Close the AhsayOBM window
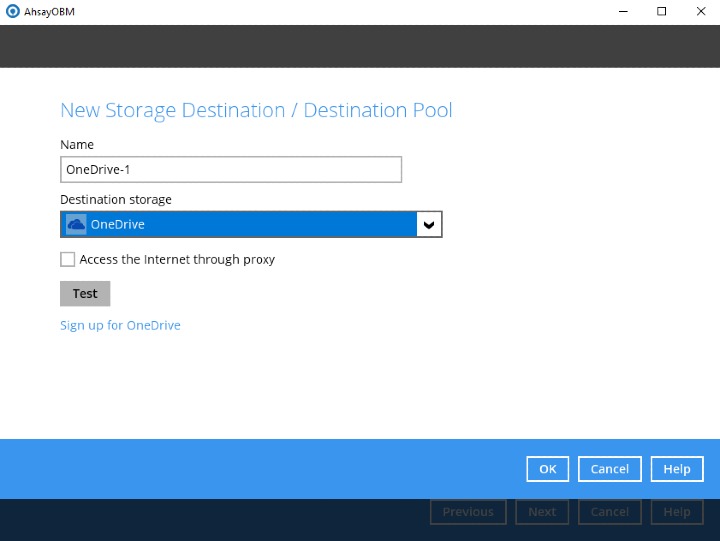 (x=699, y=12)
